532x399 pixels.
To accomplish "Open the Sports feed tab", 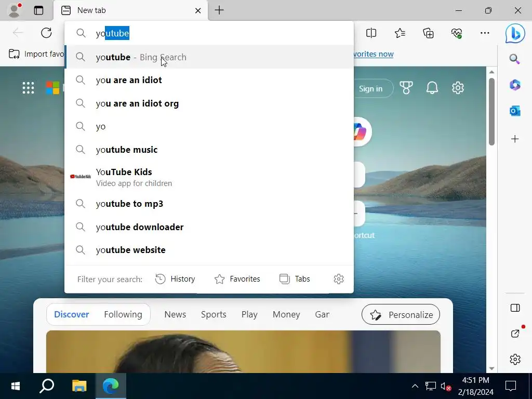I will pyautogui.click(x=214, y=314).
